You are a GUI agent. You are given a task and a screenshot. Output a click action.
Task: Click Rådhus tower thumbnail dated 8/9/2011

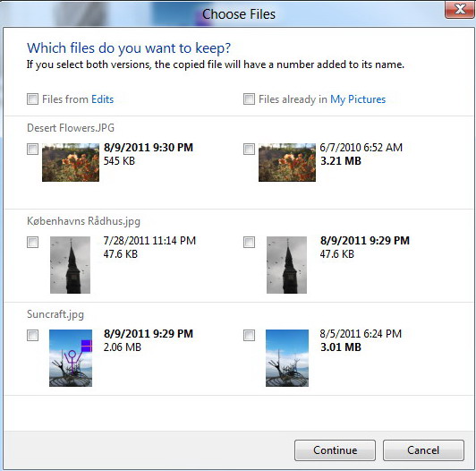pos(286,265)
